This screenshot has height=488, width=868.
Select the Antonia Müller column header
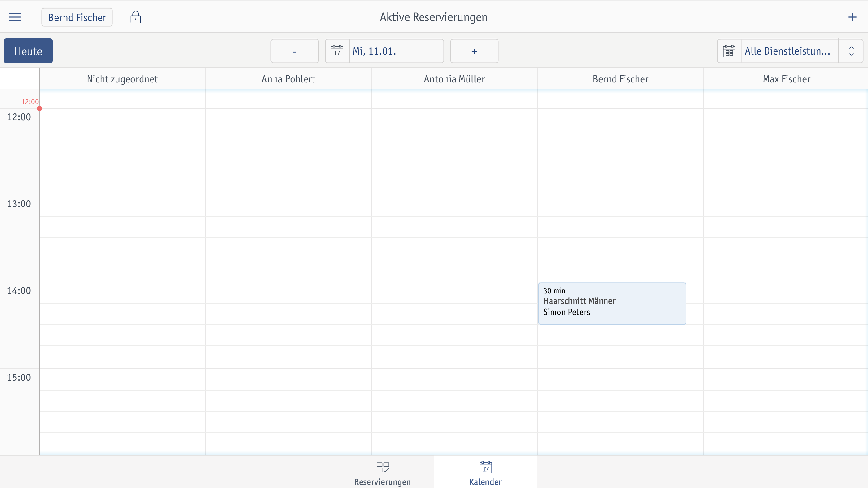coord(454,79)
